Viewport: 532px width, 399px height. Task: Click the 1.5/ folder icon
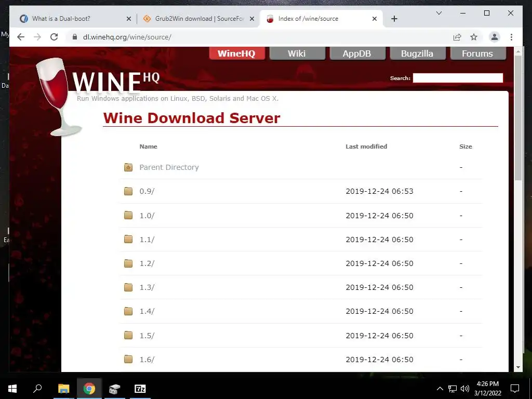pos(128,335)
